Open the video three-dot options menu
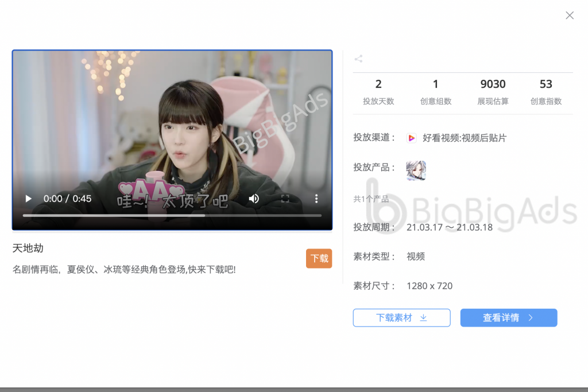 [x=316, y=199]
